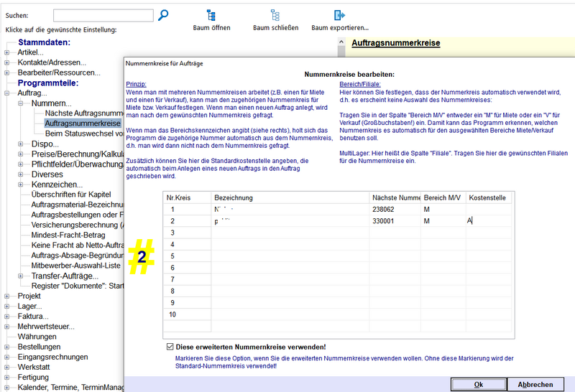The image size is (575, 392).
Task: Expand the Fertigung node
Action: click(6, 378)
